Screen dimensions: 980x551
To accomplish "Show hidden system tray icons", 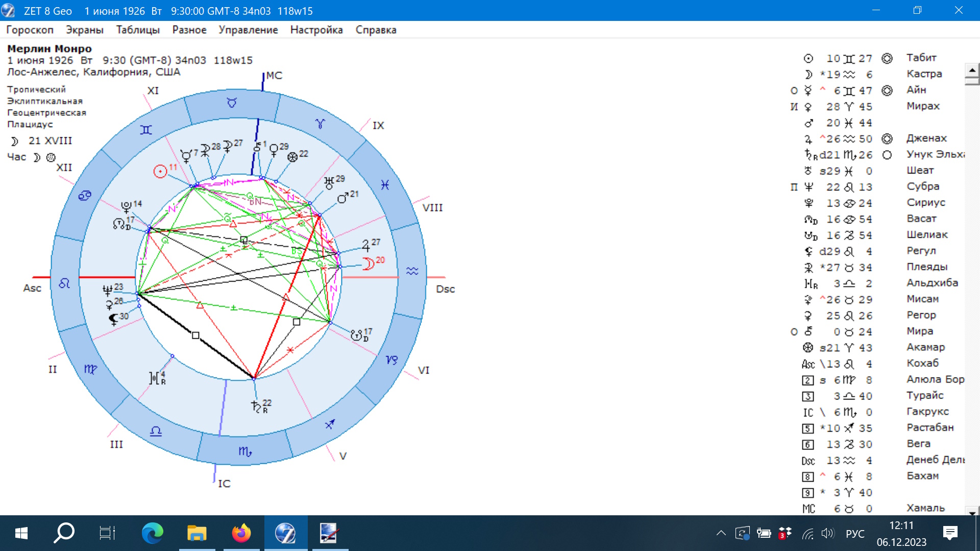I will pyautogui.click(x=721, y=534).
